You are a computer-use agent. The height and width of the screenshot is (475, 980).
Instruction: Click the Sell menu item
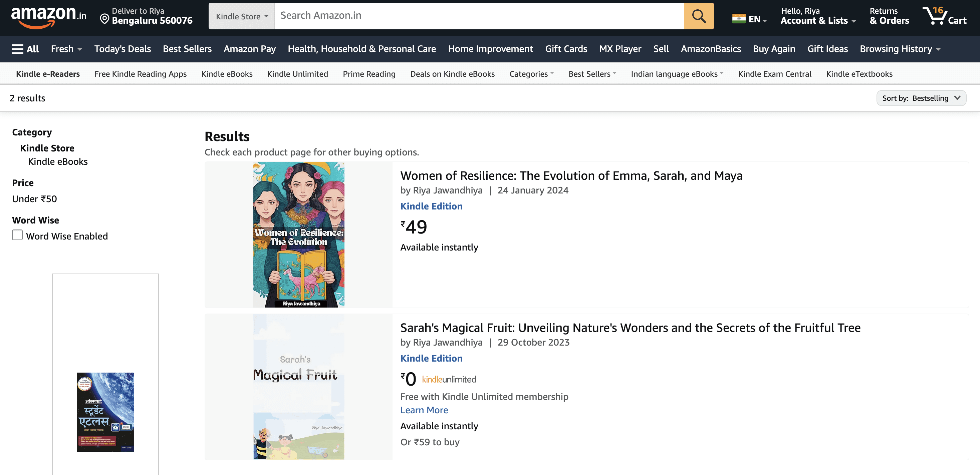tap(661, 49)
